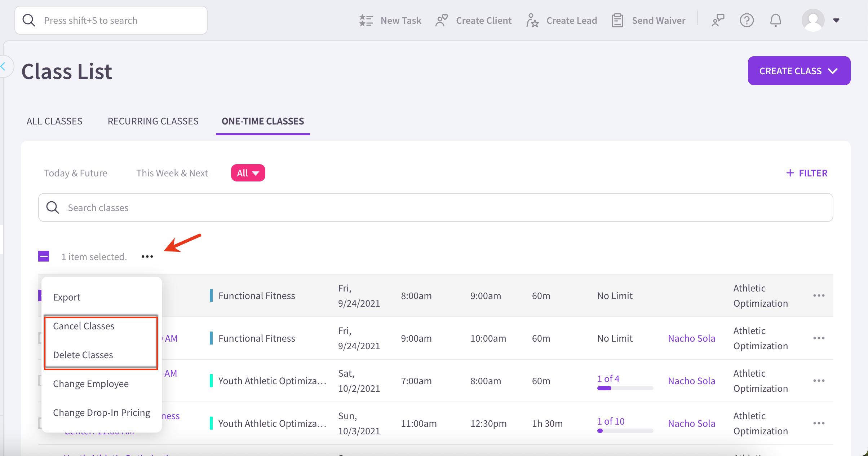Click the global search magnifier icon
868x456 pixels.
(x=29, y=20)
